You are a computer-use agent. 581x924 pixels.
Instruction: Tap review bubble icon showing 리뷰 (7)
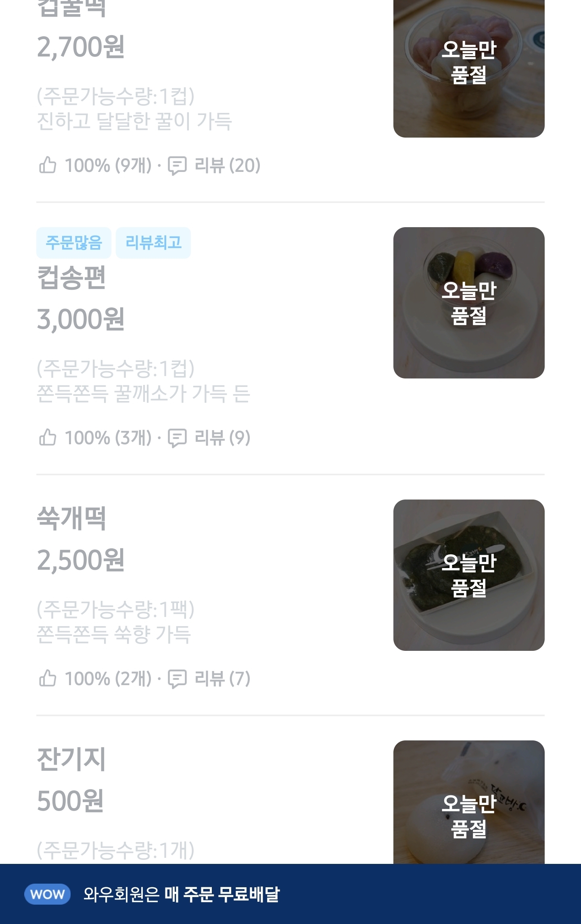(177, 679)
